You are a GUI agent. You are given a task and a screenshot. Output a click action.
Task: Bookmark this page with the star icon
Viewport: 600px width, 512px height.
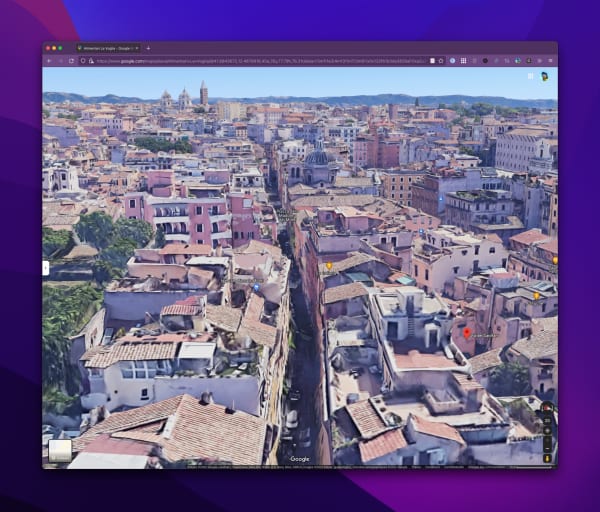point(441,61)
